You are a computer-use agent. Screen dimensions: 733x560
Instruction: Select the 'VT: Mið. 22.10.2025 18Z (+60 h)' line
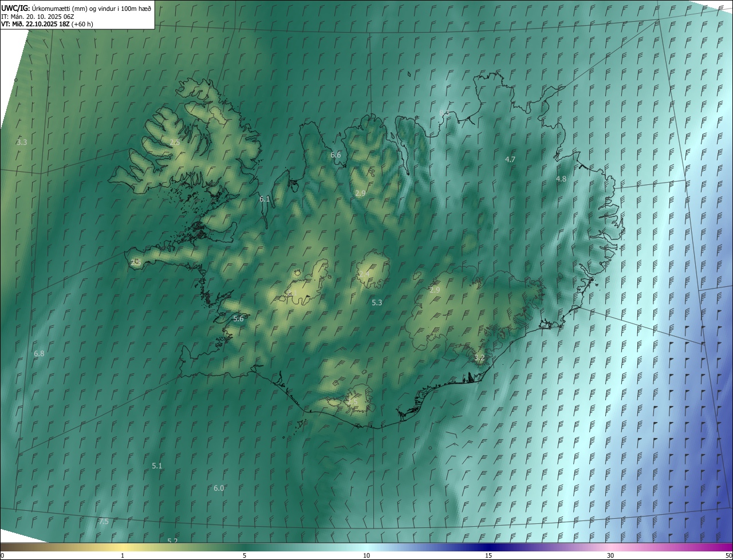(x=47, y=24)
